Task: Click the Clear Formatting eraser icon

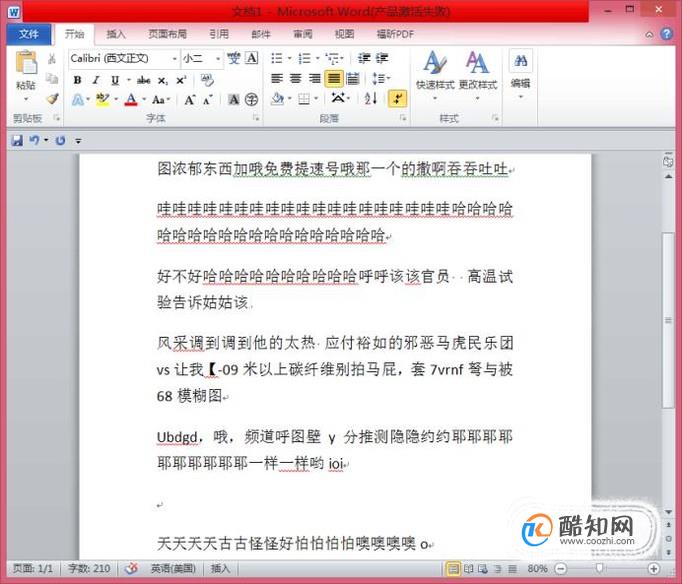Action: tap(207, 80)
